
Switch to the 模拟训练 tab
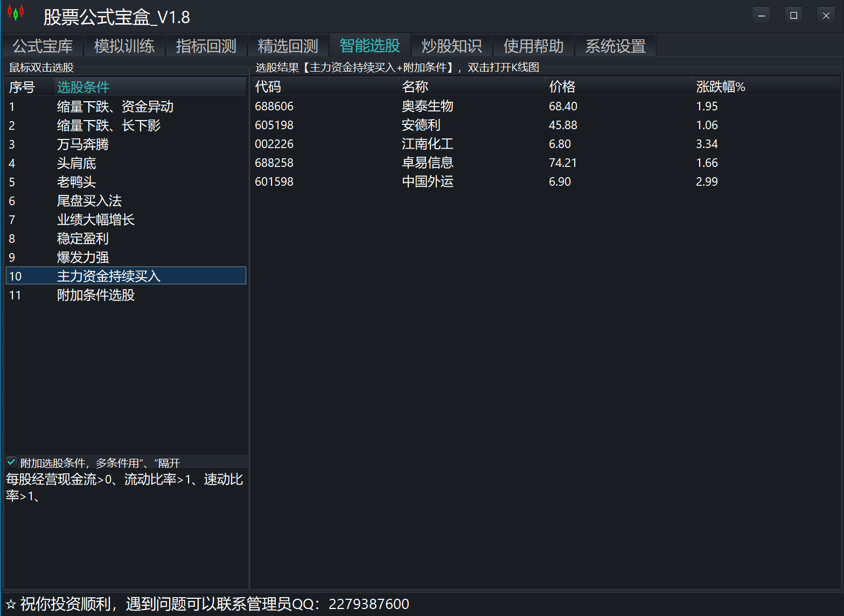[124, 46]
